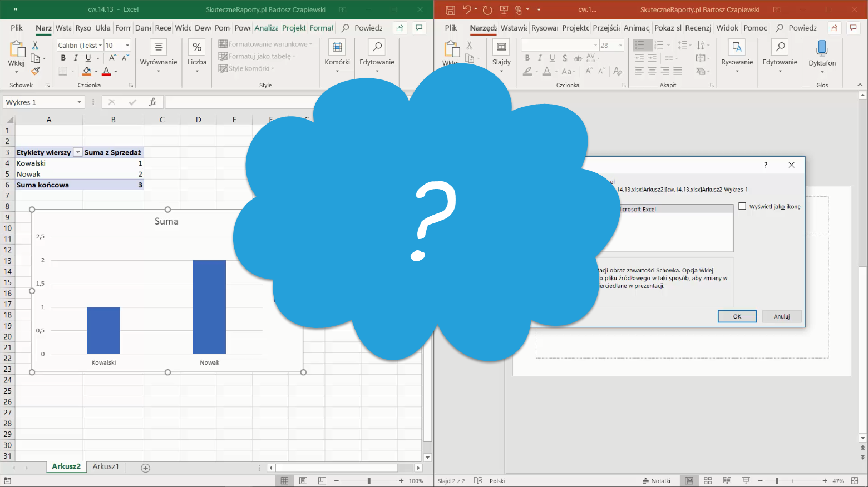This screenshot has width=868, height=487.
Task: Click the insert function fx icon
Action: [x=152, y=102]
